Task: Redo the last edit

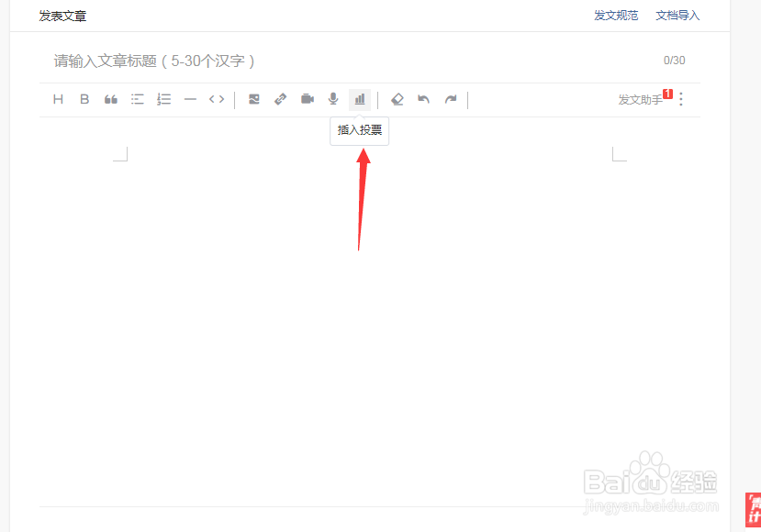Action: pyautogui.click(x=451, y=99)
